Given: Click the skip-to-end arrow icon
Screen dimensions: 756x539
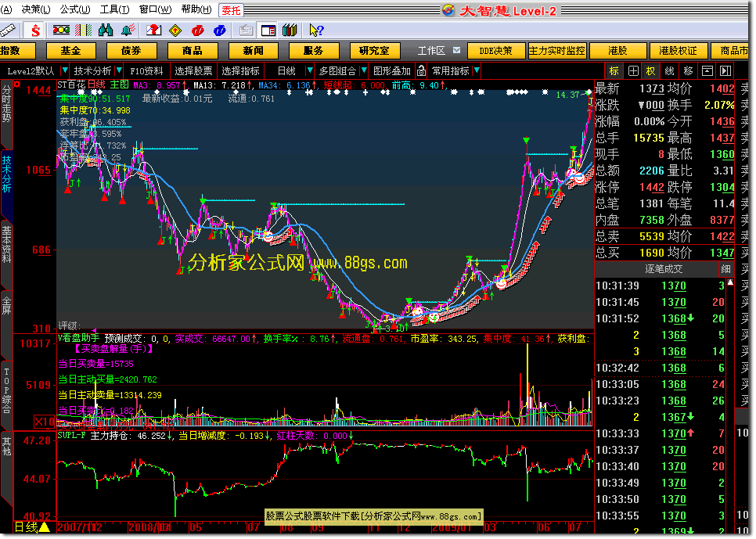Looking at the screenshot, I should pyautogui.click(x=725, y=71).
